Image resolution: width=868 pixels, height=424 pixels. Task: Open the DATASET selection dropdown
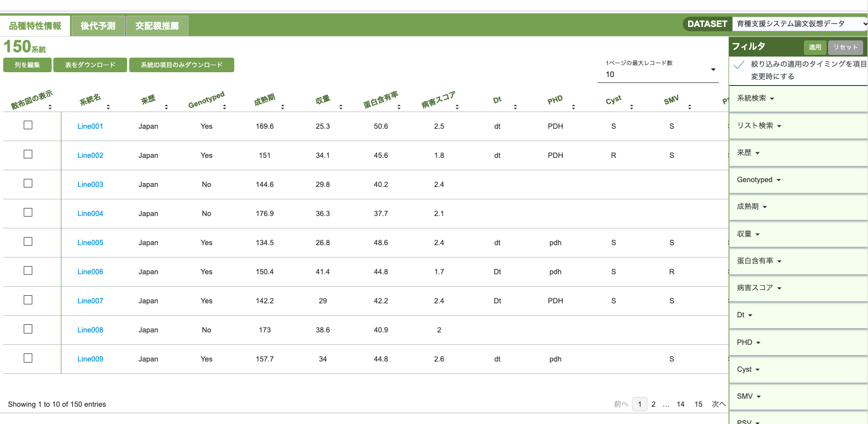click(799, 24)
